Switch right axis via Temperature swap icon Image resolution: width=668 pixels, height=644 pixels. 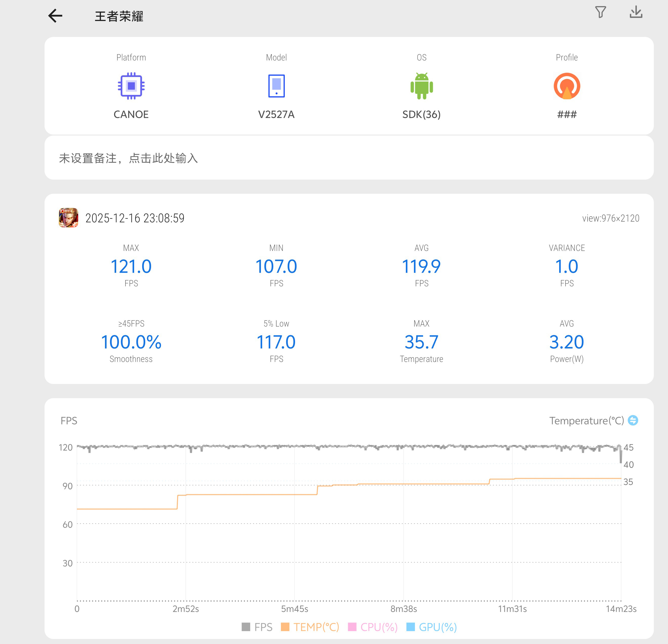pos(633,420)
